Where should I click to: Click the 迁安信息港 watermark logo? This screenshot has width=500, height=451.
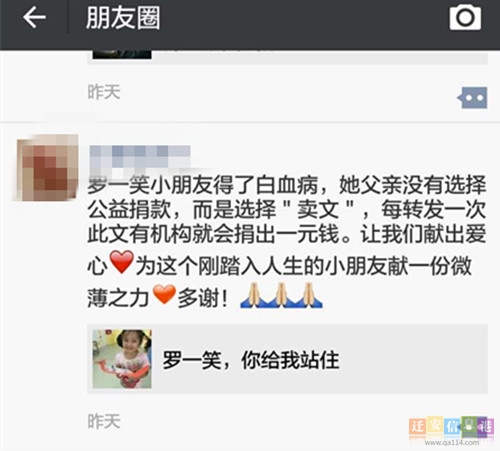point(451,426)
